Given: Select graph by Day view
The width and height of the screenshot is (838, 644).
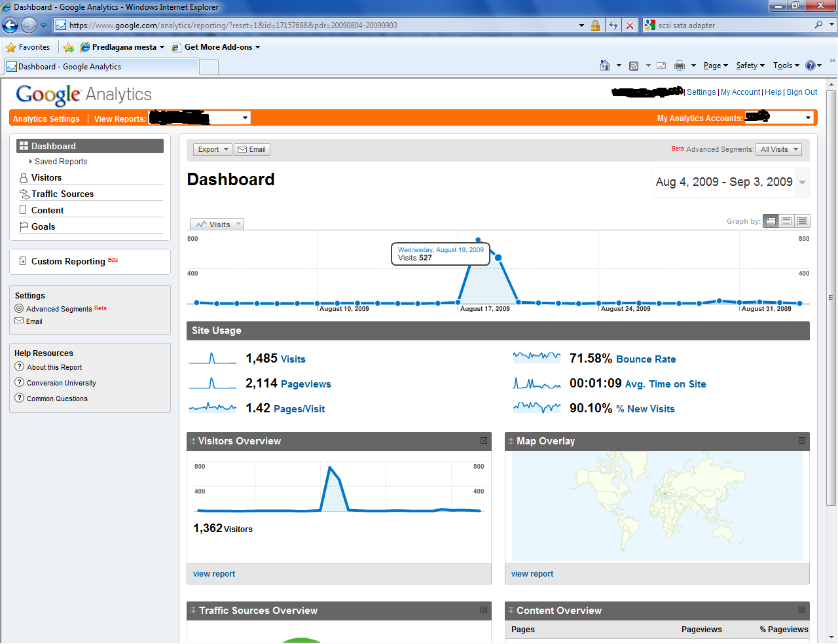Looking at the screenshot, I should (771, 221).
